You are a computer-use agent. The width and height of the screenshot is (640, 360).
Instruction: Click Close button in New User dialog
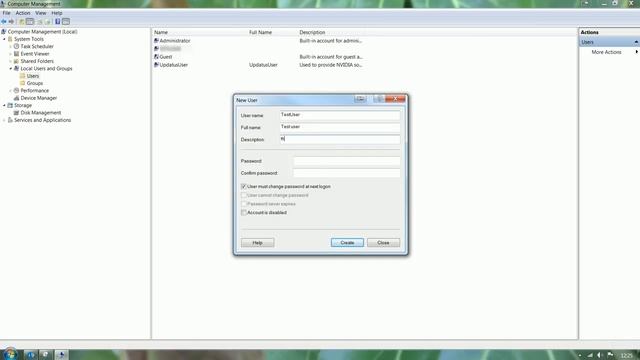coord(383,242)
